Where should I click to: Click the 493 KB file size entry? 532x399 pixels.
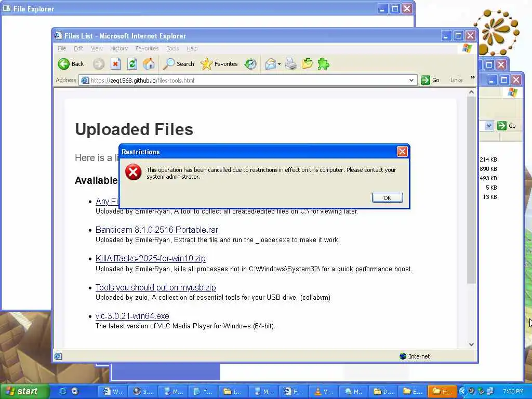488,178
